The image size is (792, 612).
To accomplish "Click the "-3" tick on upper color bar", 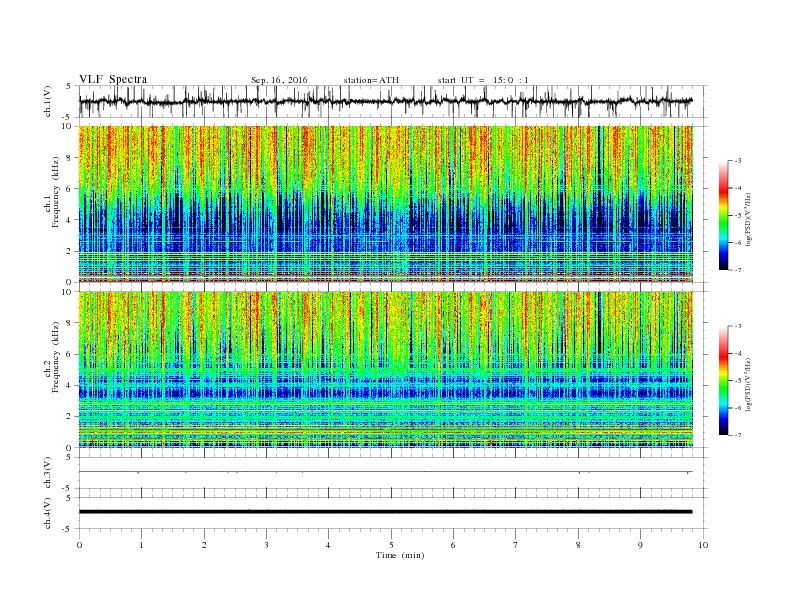I will coord(738,161).
